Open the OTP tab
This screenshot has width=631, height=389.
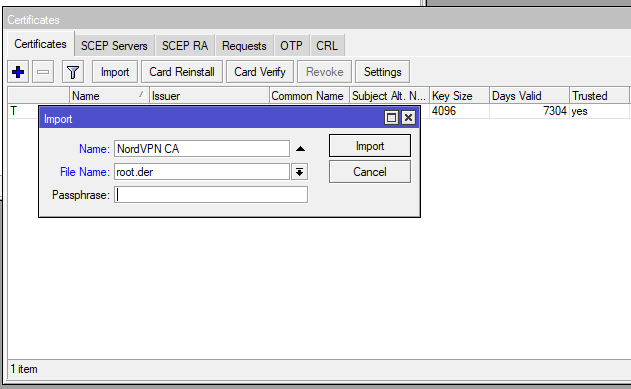(x=291, y=45)
